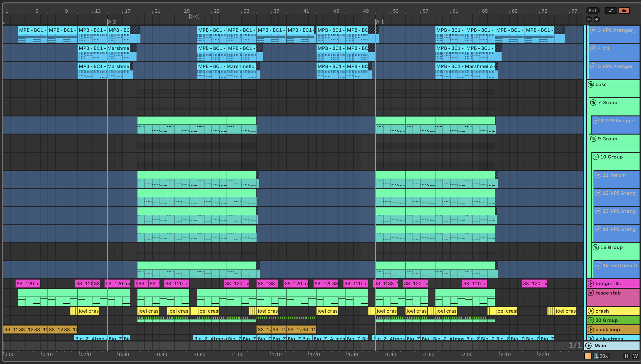Viewport: 641px width, 364px height.
Task: Click the bongo fills track arrow icon
Action: pyautogui.click(x=591, y=284)
